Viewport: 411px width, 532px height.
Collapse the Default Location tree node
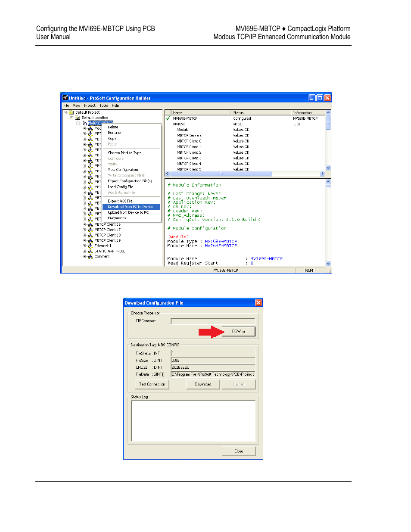tap(72, 118)
